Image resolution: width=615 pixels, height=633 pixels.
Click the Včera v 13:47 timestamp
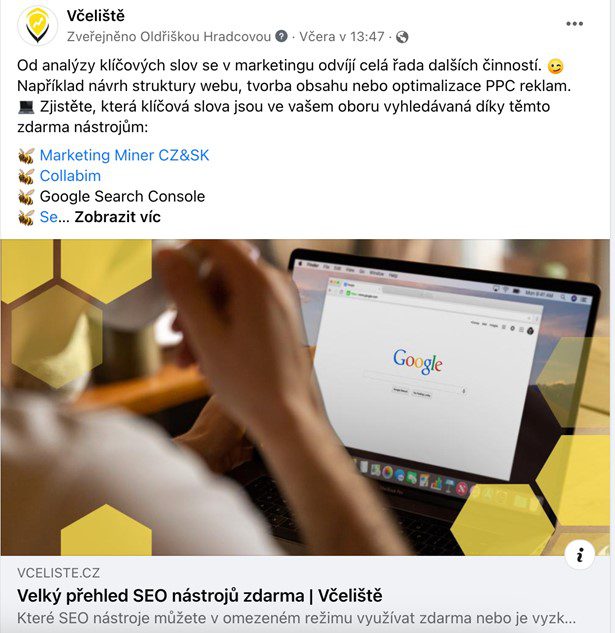pyautogui.click(x=342, y=36)
